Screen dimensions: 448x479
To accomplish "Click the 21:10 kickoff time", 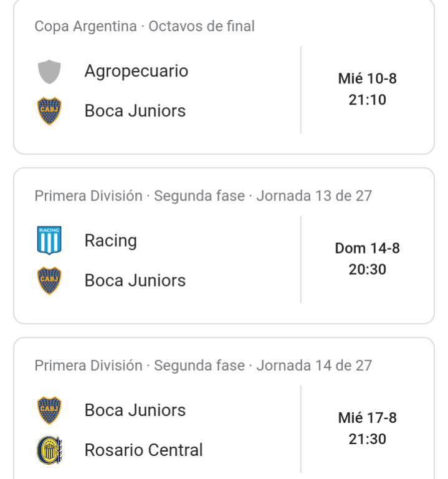I will pos(368,100).
